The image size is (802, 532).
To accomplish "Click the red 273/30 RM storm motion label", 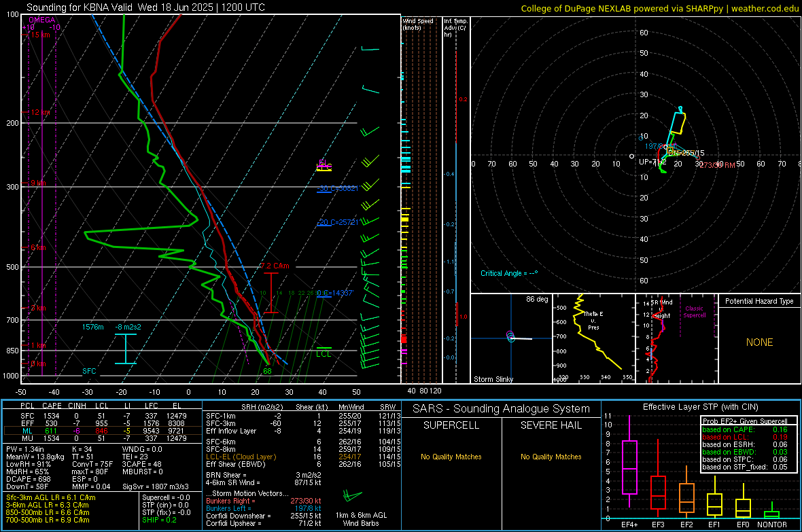I will pos(717,164).
